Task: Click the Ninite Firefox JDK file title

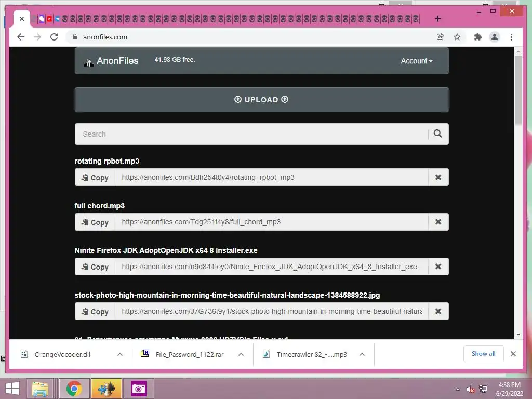Action: 166,251
